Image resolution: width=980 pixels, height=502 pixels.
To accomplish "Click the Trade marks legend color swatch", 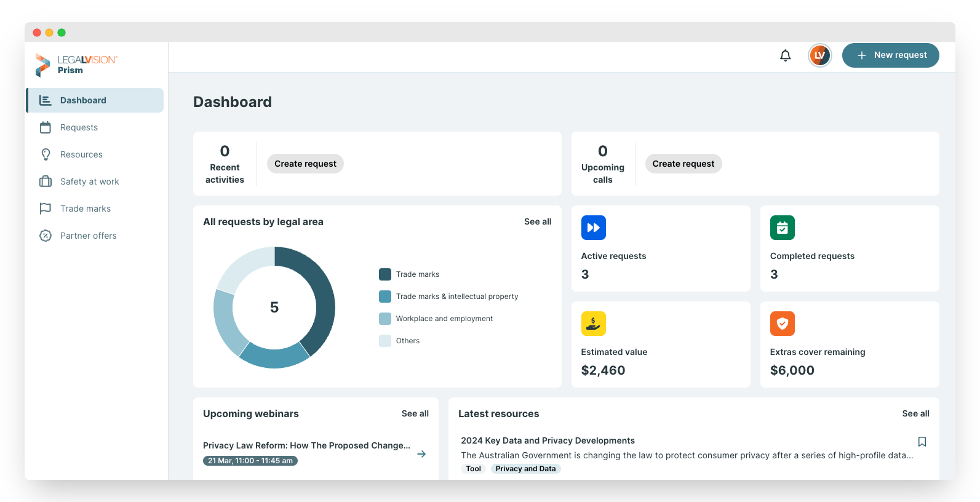I will click(385, 274).
